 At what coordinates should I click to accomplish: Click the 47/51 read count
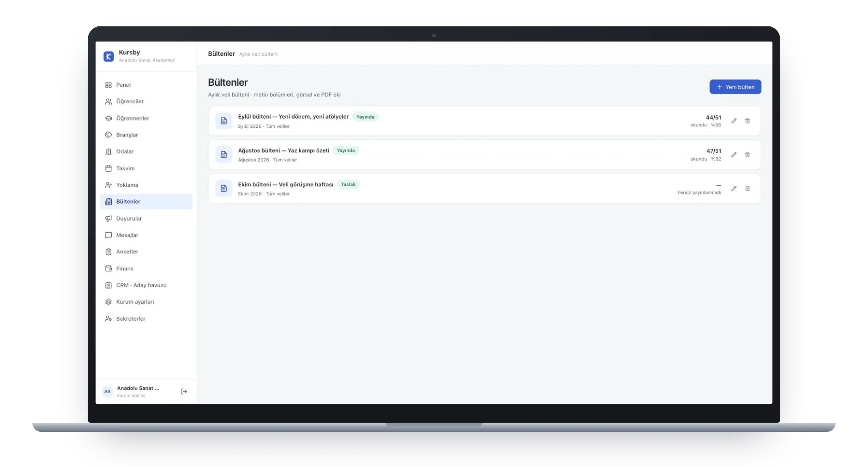713,151
